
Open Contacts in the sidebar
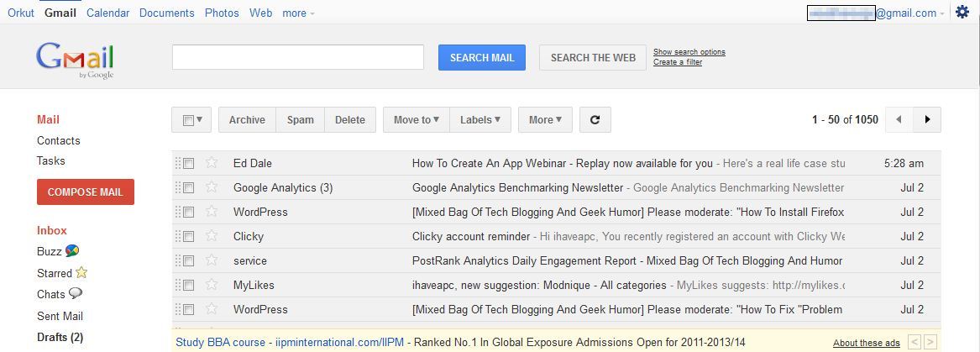click(59, 140)
